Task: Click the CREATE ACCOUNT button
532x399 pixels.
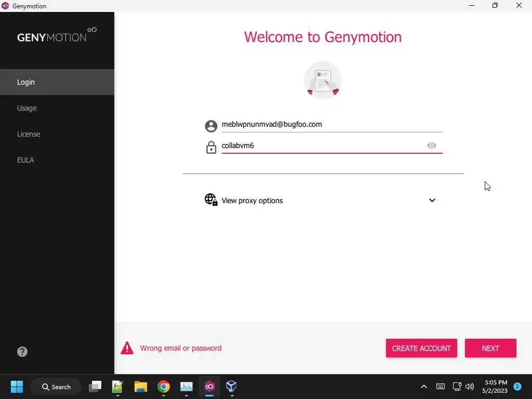Action: (421, 348)
